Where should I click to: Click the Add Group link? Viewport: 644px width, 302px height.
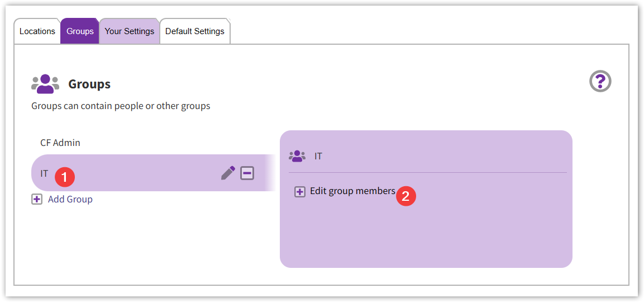point(70,199)
